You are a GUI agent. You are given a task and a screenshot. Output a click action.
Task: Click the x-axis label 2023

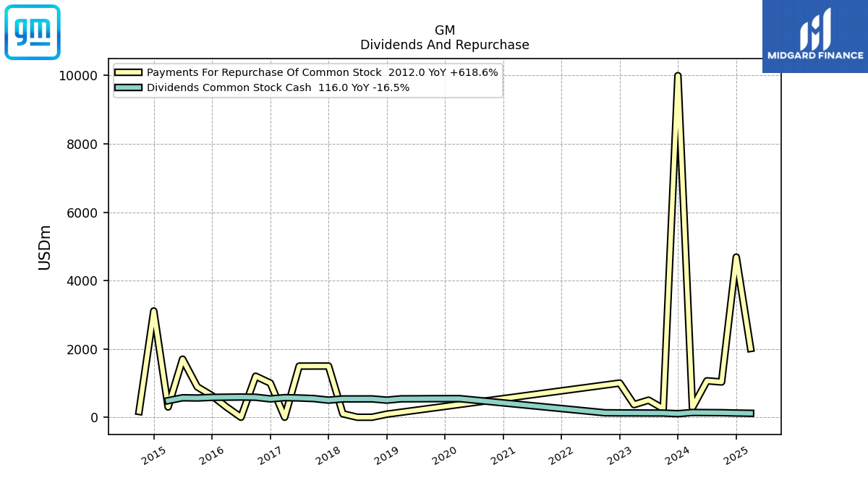point(619,455)
